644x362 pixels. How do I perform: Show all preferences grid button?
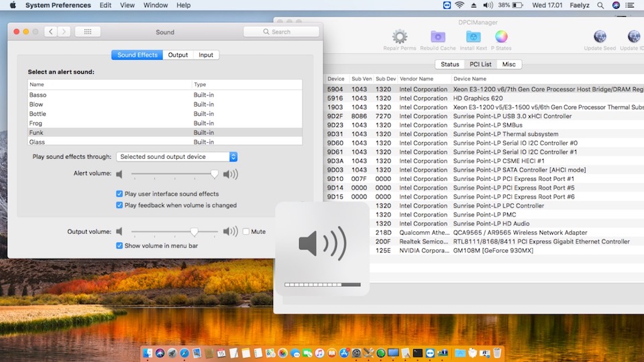[87, 32]
